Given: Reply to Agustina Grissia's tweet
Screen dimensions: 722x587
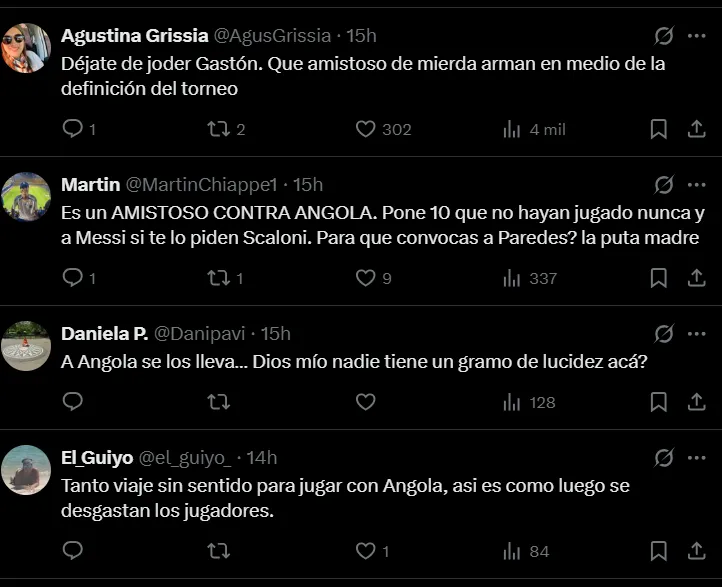Looking at the screenshot, I should 72,129.
